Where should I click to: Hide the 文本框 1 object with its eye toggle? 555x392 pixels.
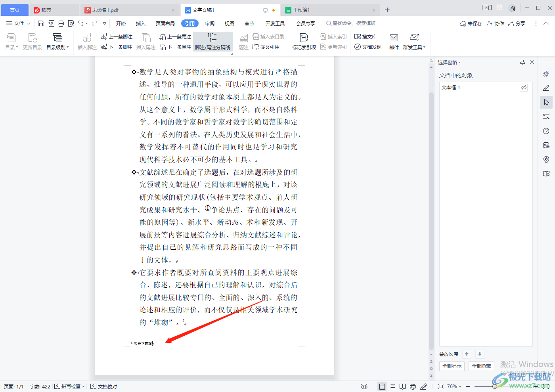point(524,87)
